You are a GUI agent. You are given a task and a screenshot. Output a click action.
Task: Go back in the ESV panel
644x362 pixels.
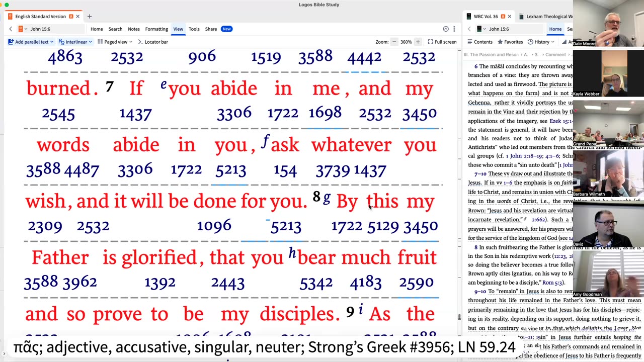click(11, 29)
